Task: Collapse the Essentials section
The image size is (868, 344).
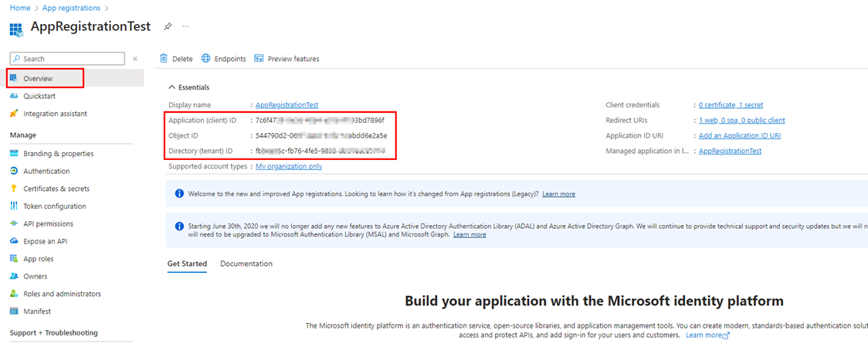Action: (x=171, y=87)
